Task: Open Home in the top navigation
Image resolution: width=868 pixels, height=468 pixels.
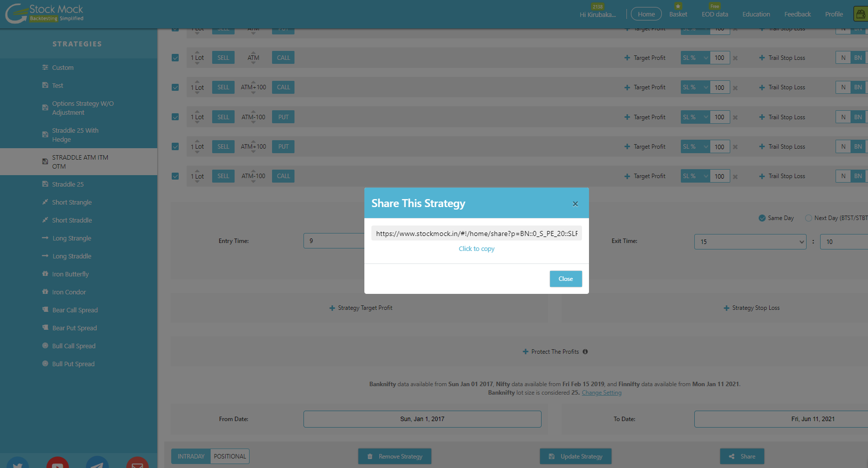Action: (646, 14)
